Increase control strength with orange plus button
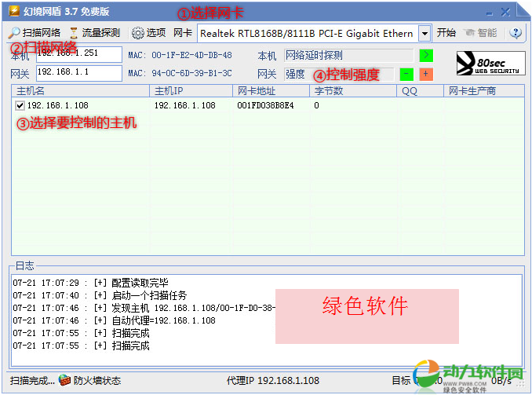The image size is (532, 395). (x=426, y=74)
